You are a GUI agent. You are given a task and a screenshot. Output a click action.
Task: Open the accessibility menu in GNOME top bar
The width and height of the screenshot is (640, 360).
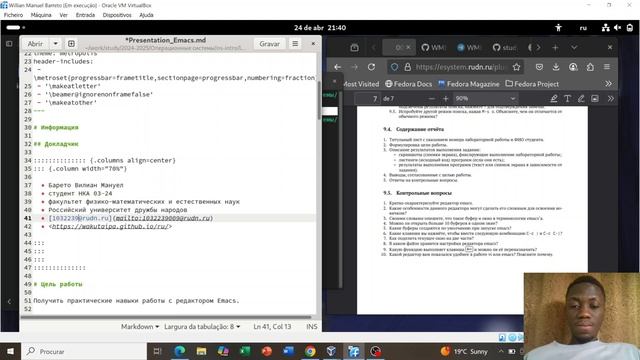click(558, 28)
